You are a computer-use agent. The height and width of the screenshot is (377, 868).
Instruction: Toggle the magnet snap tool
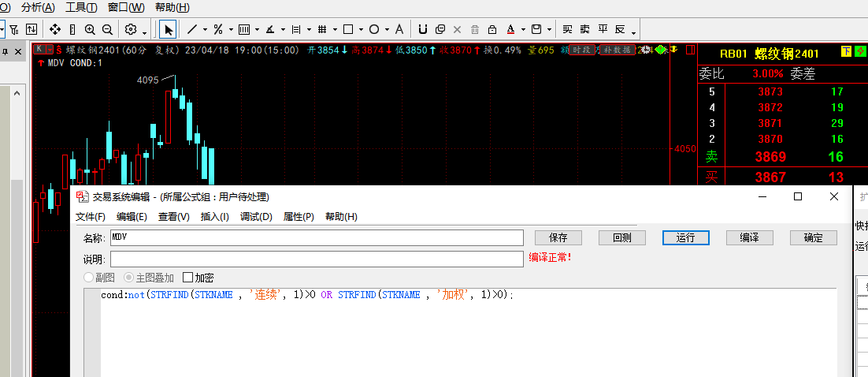point(423,29)
